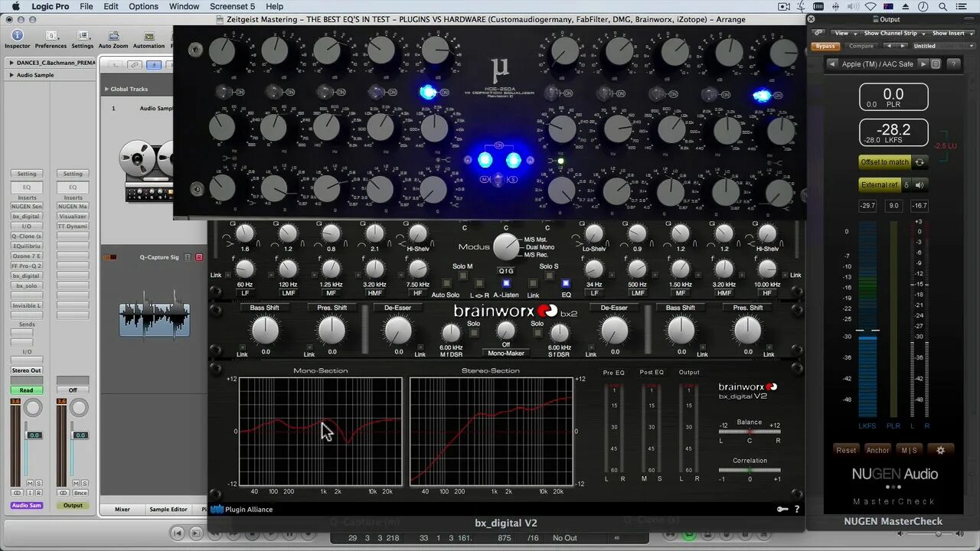Click Anchor in MasterCheck
The image size is (980, 551).
(877, 450)
